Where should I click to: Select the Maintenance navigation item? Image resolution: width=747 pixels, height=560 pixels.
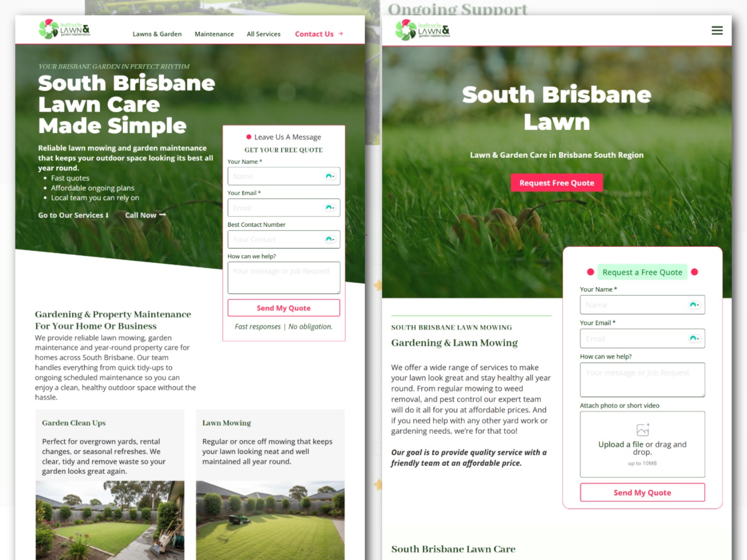[214, 34]
